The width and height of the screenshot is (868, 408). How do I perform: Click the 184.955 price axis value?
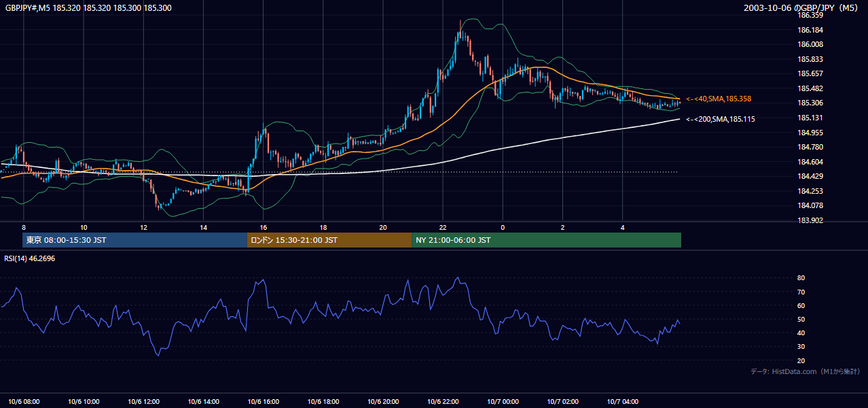(x=810, y=133)
